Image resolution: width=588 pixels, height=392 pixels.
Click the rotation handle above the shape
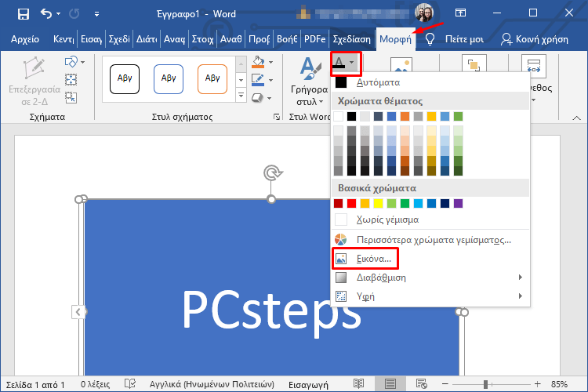[x=273, y=172]
